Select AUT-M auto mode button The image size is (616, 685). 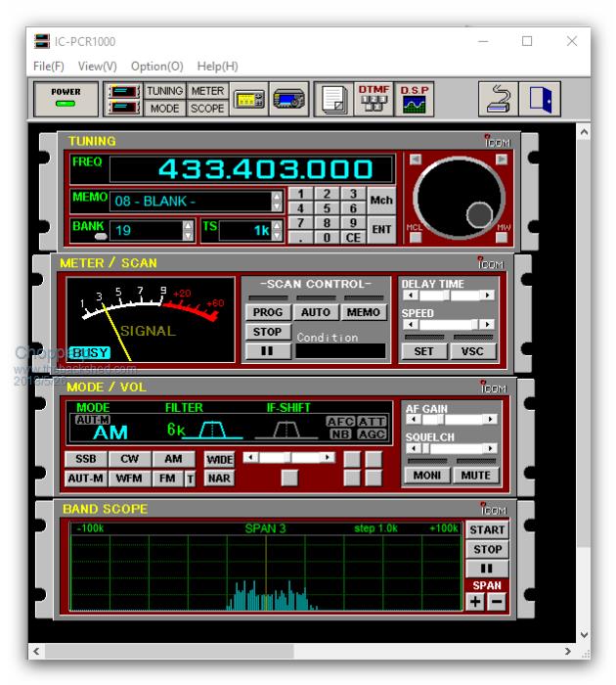click(x=86, y=479)
